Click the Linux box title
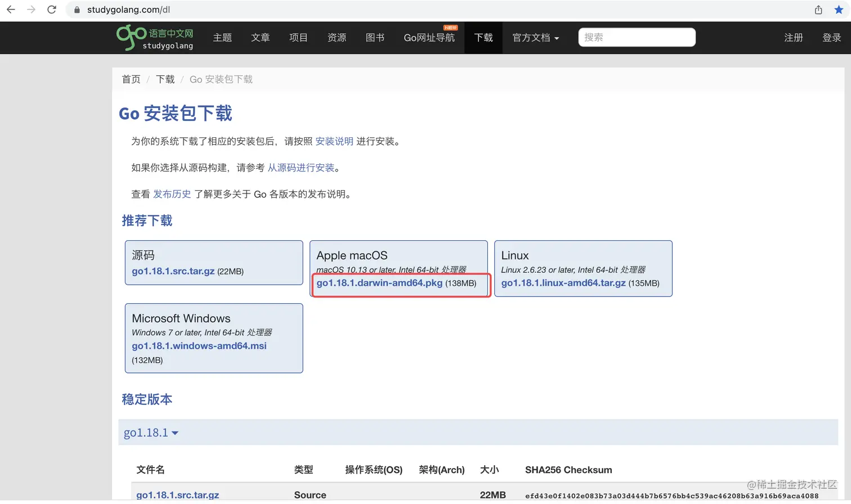The height and width of the screenshot is (504, 851). coord(515,255)
